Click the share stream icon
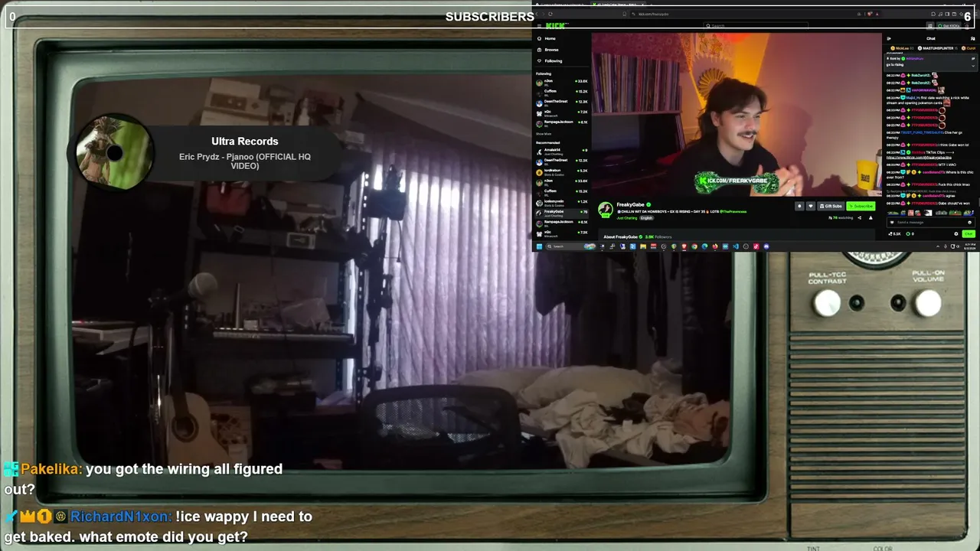980x551 pixels. pyautogui.click(x=859, y=217)
